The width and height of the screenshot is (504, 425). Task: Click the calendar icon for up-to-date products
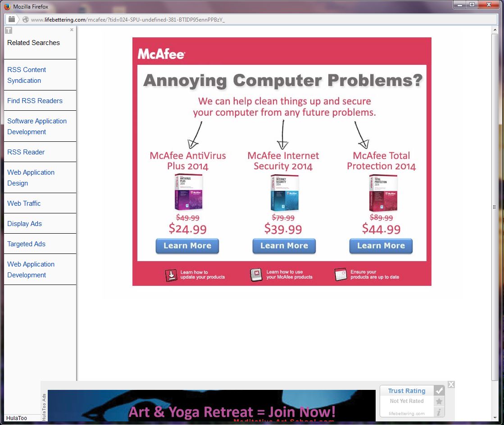tap(341, 275)
